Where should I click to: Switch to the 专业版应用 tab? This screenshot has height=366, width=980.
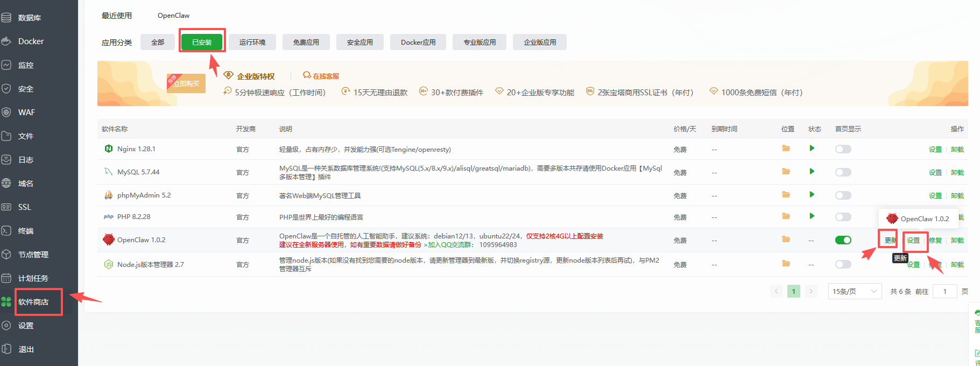coord(480,42)
